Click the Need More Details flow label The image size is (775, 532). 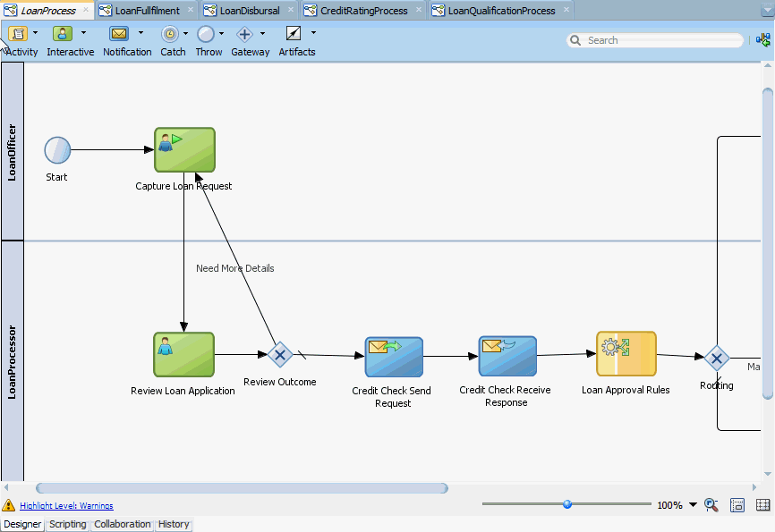click(x=234, y=268)
